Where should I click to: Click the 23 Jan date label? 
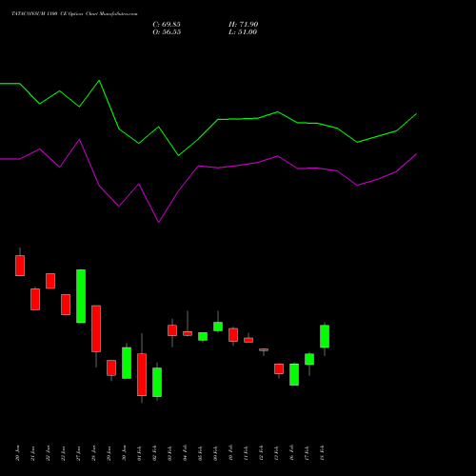63,453
